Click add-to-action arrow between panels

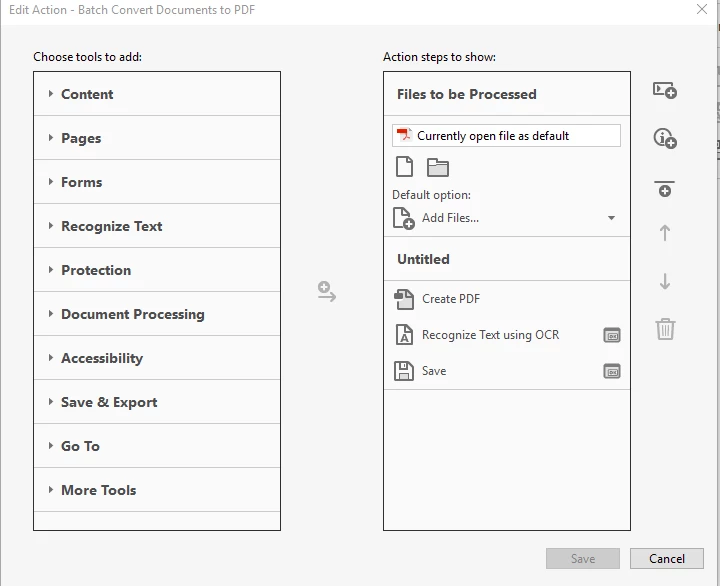coord(326,292)
